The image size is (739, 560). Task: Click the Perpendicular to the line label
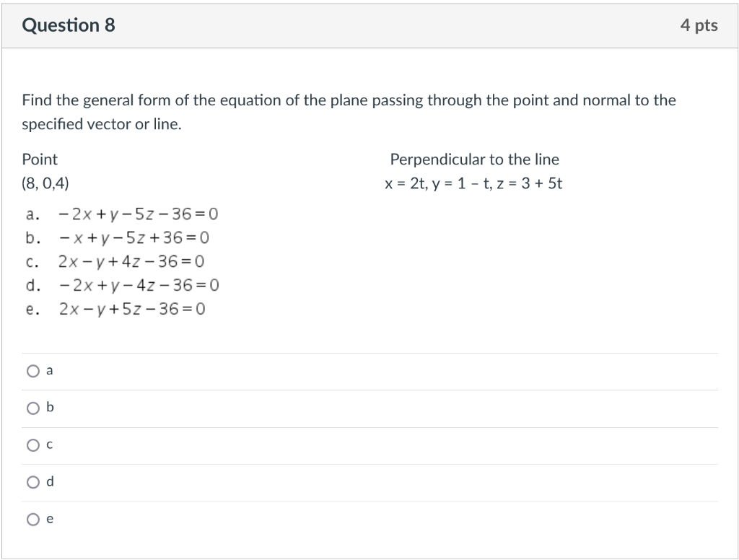[x=475, y=159]
